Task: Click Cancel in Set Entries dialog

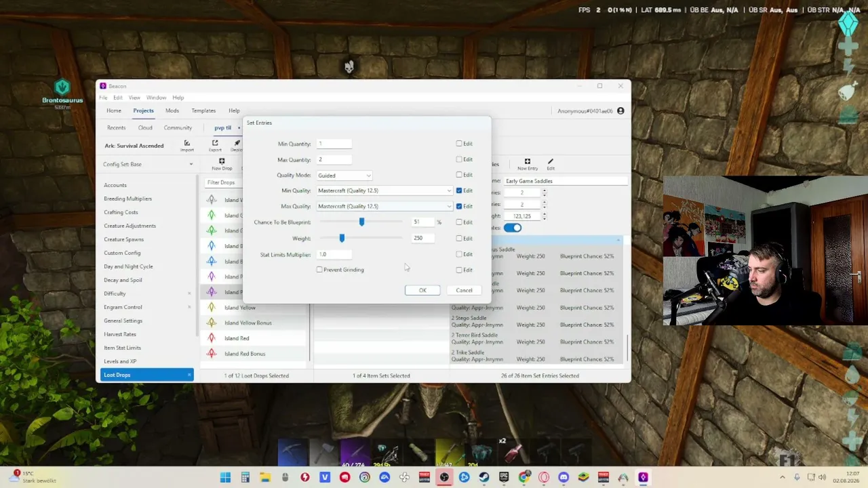Action: click(x=464, y=290)
